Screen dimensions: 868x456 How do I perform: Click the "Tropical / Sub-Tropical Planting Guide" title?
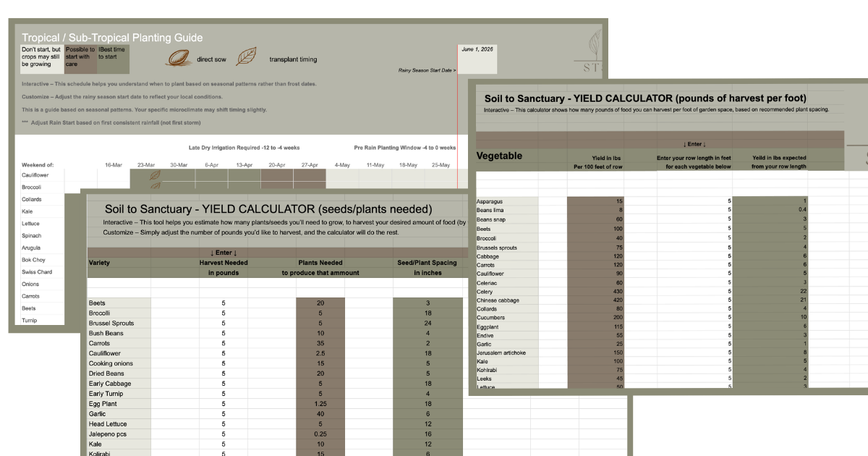tap(112, 38)
